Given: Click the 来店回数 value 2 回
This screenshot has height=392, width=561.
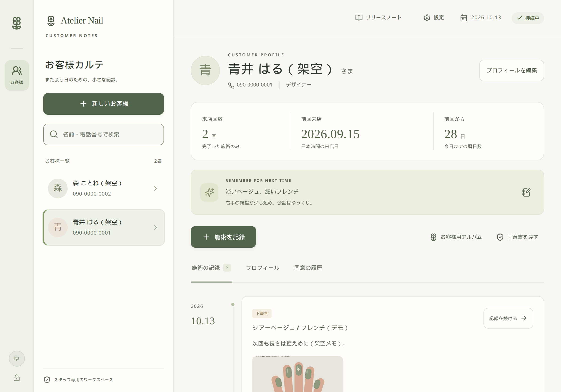Looking at the screenshot, I should pos(209,134).
